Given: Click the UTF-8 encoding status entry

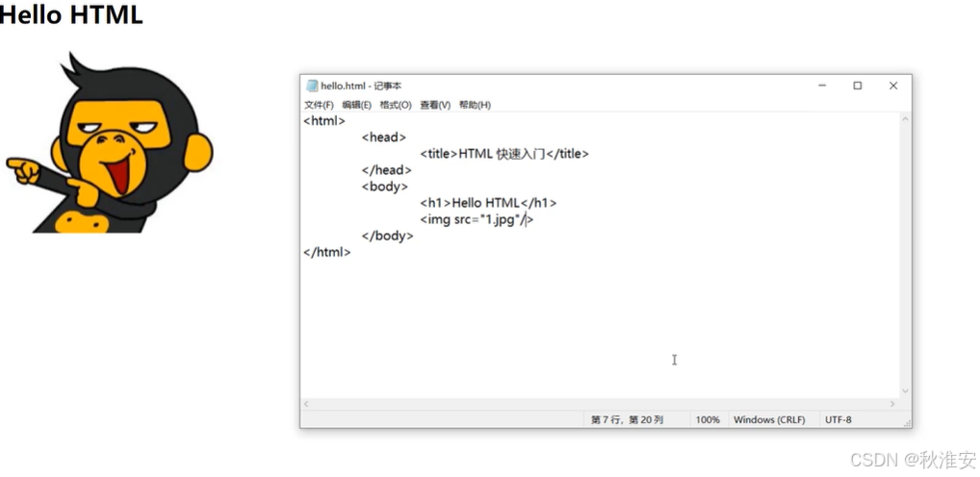Looking at the screenshot, I should (838, 420).
